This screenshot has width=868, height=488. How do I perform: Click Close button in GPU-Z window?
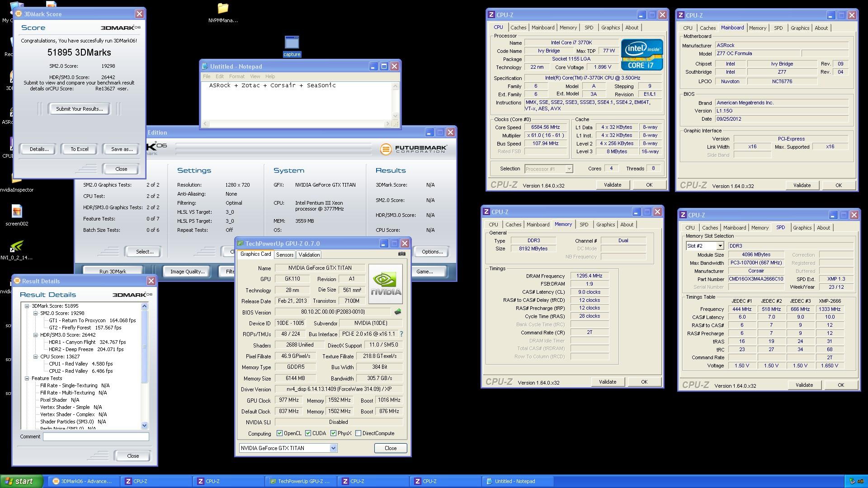(x=391, y=448)
